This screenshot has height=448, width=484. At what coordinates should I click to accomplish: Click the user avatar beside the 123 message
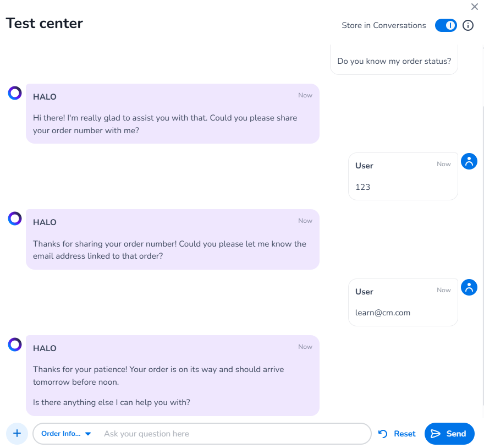469,161
